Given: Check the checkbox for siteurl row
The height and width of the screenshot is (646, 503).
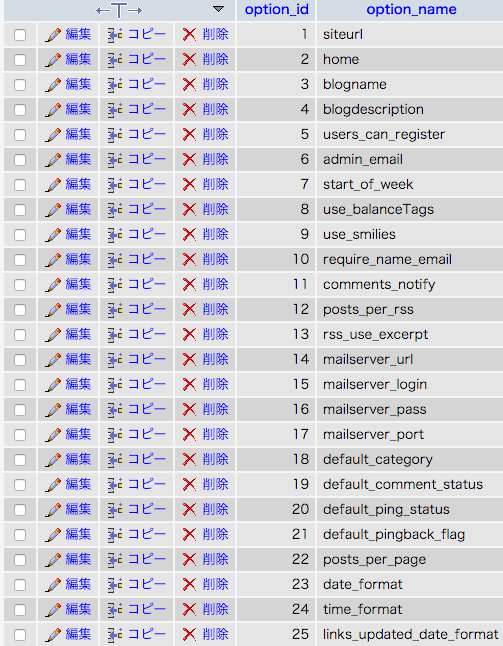Looking at the screenshot, I should [20, 35].
